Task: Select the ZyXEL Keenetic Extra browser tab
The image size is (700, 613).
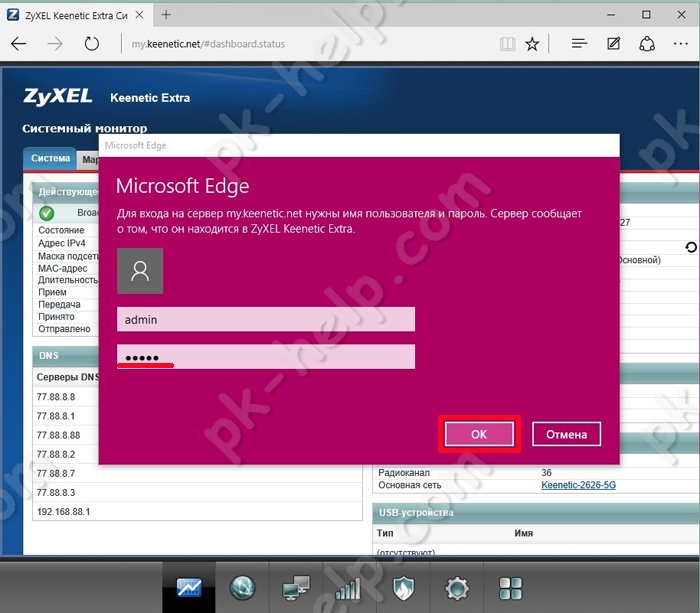Action: [76, 15]
